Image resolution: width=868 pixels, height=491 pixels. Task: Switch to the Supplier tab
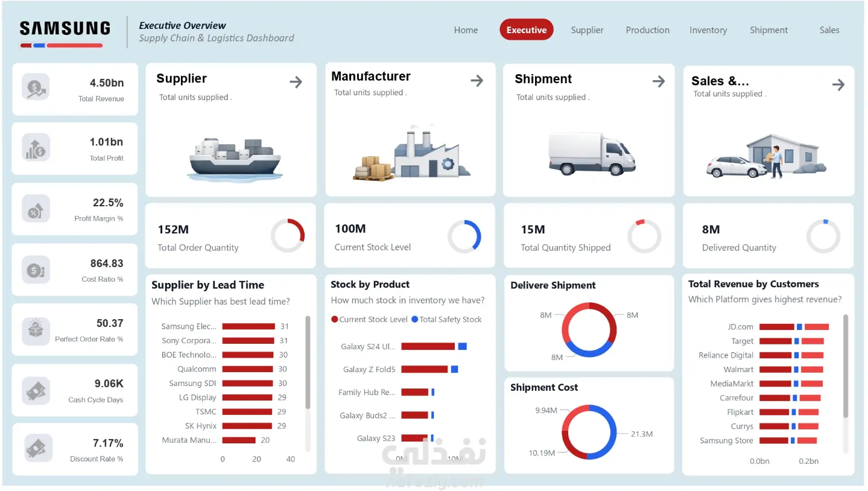coord(588,30)
